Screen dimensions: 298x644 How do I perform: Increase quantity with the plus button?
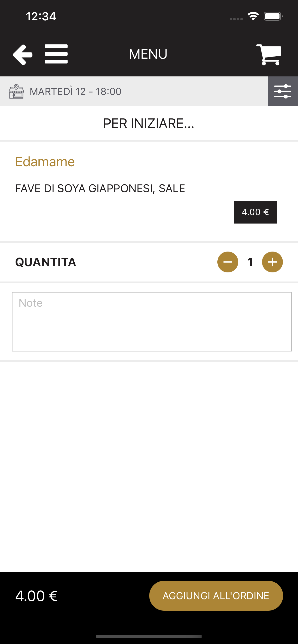point(272,262)
